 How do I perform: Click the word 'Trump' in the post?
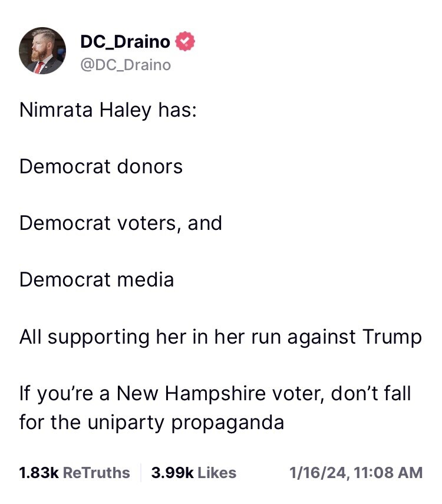click(392, 337)
